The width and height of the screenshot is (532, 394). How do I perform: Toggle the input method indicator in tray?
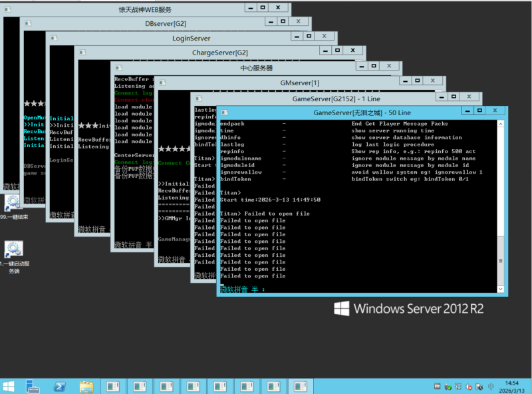point(490,386)
